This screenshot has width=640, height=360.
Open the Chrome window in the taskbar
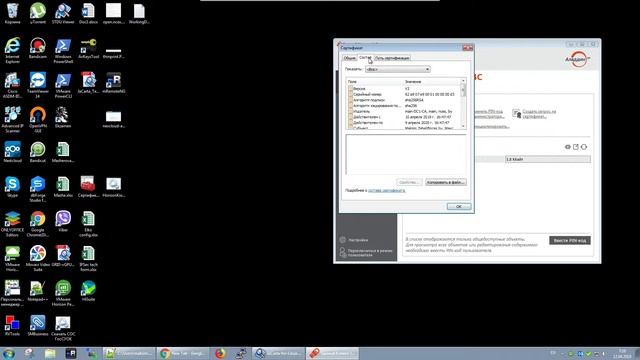tap(183, 353)
